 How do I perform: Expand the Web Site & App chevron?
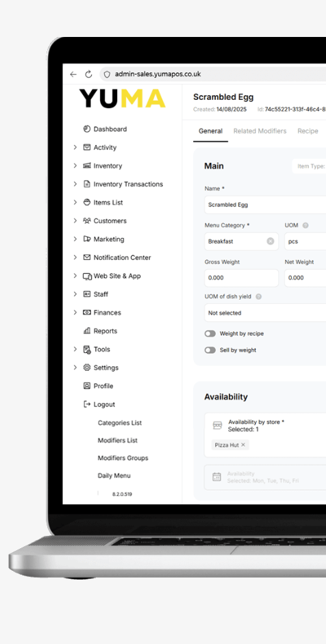point(75,276)
